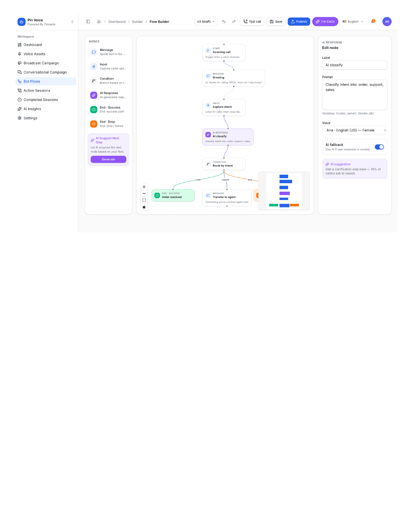
Task: Open the Voice selection dropdown
Action: click(354, 130)
